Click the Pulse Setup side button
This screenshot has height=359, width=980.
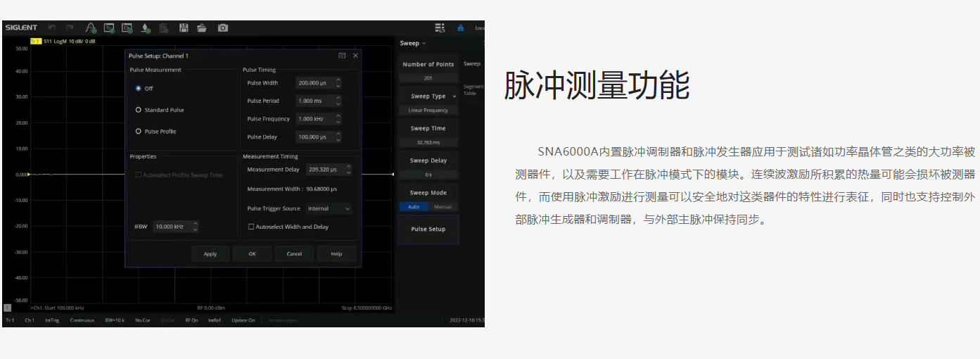point(428,229)
